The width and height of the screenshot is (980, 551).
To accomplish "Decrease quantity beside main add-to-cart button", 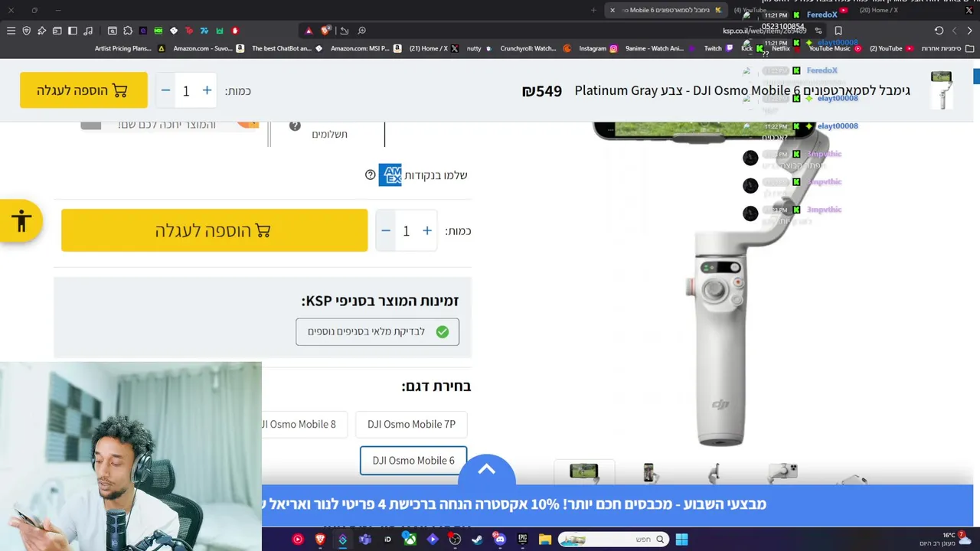I will (x=386, y=230).
